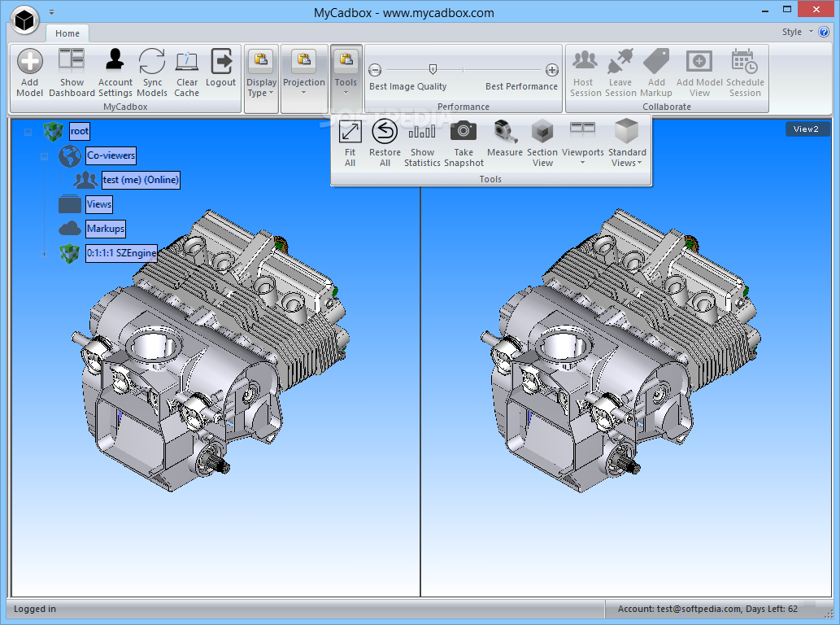Click the performance slider thumb
The width and height of the screenshot is (840, 625).
tap(433, 69)
